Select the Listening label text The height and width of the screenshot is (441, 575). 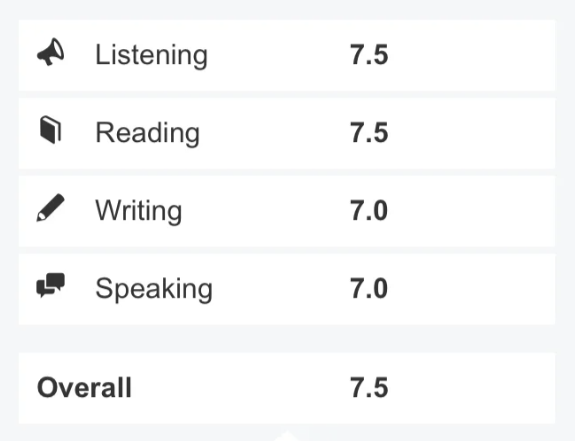click(x=151, y=55)
